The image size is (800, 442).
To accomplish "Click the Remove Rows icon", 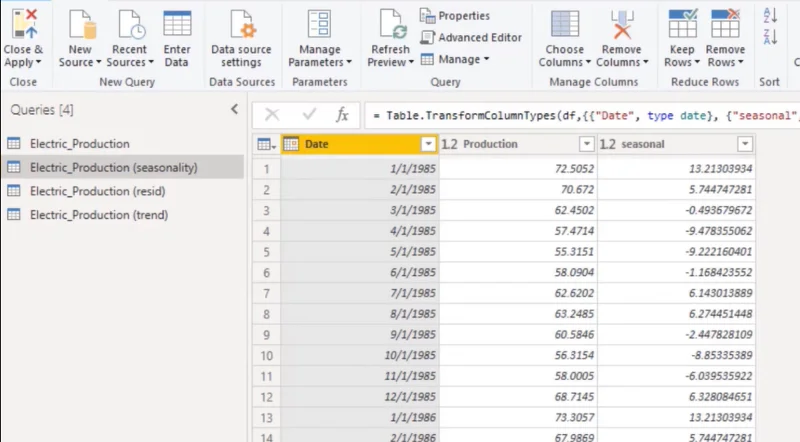I will [725, 23].
